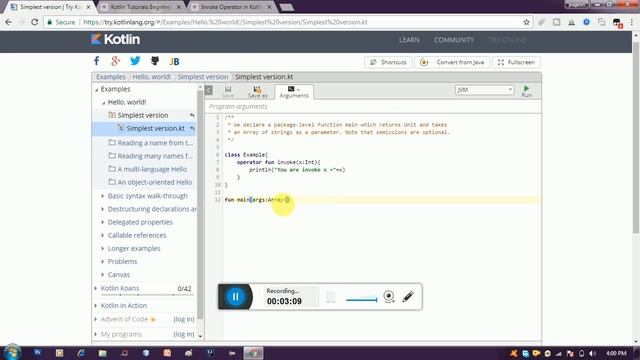This screenshot has width=640, height=360.
Task: Expand Longer examples node
Action: (102, 249)
